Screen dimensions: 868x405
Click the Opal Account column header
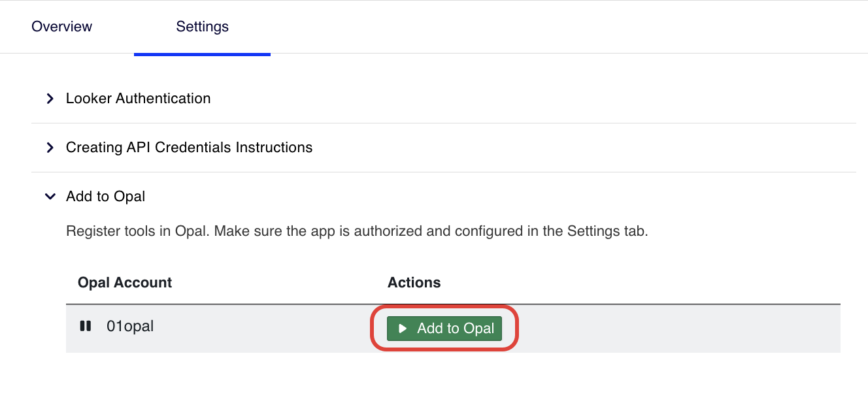[x=125, y=282]
